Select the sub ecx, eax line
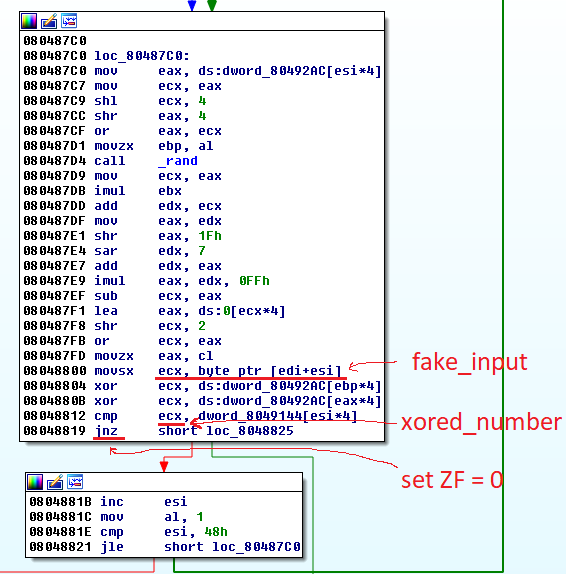The width and height of the screenshot is (566, 574). [x=122, y=296]
